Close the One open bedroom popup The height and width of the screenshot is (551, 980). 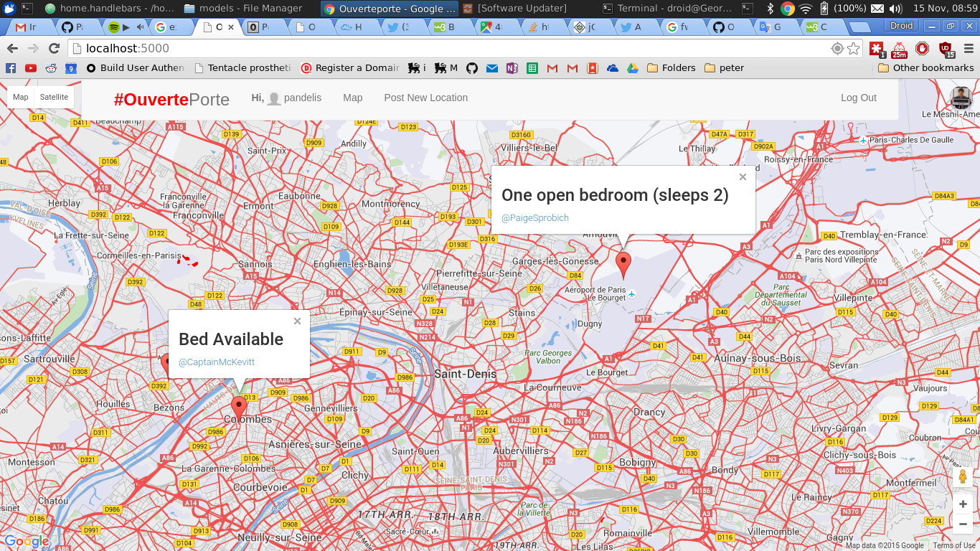coord(743,177)
